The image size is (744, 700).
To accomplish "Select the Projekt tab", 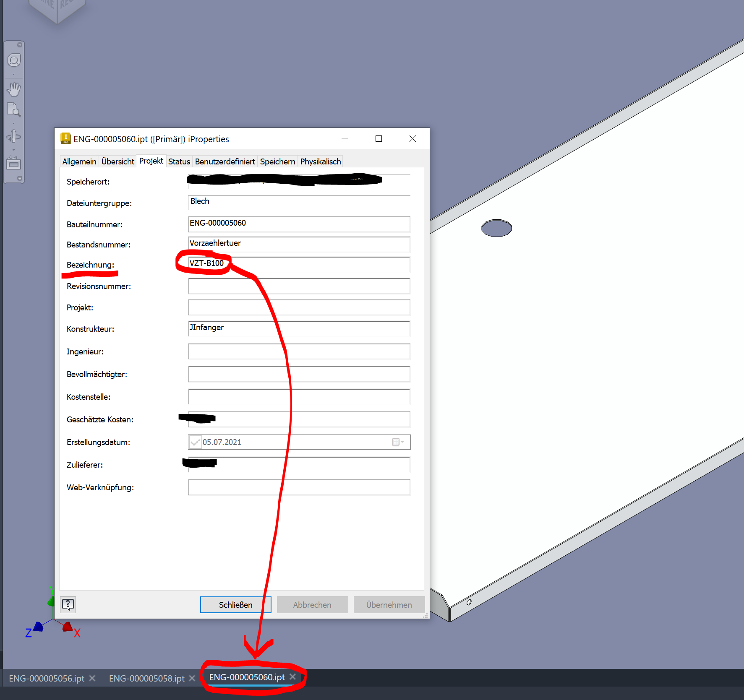I will (151, 161).
